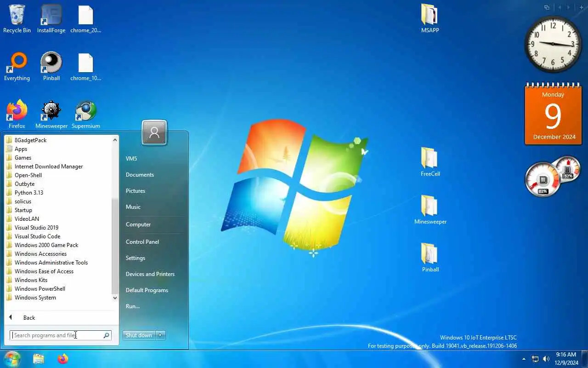Click the Pinball shortcut beside Everything
This screenshot has width=588, height=368.
[x=51, y=66]
